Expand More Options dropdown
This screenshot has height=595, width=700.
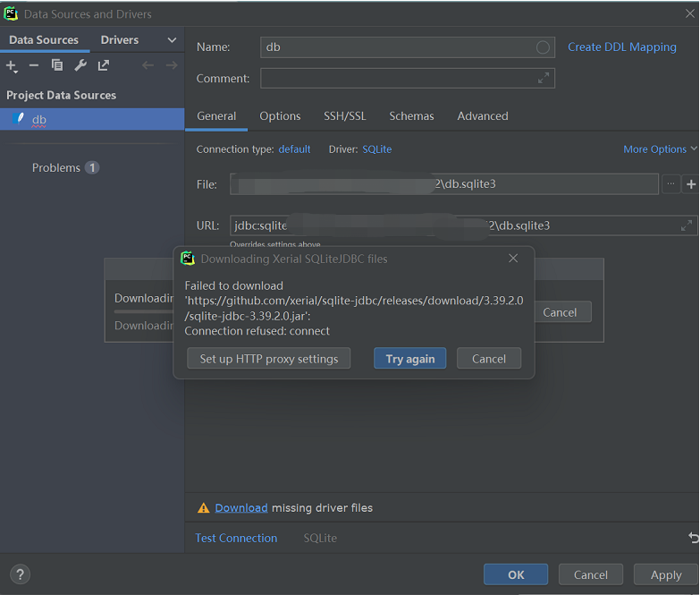click(660, 149)
